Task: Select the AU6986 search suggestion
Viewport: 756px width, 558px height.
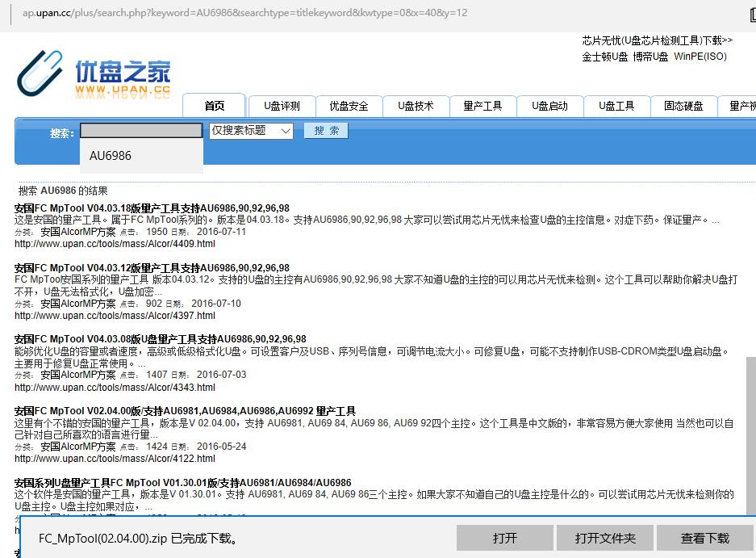Action: pos(112,154)
